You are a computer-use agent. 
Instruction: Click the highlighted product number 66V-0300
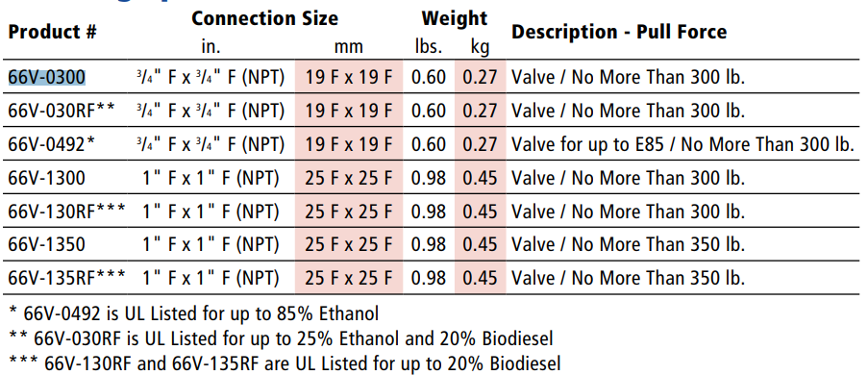46,77
